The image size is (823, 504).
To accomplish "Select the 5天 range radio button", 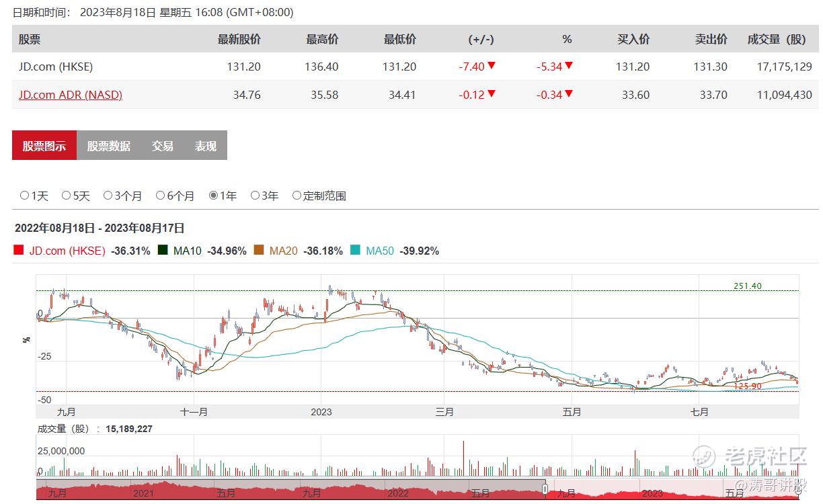I will (66, 196).
